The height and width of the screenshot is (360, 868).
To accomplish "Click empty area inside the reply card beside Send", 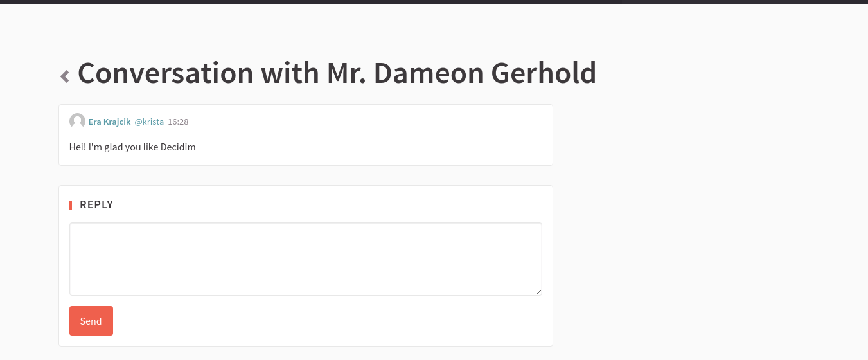I will click(334, 321).
